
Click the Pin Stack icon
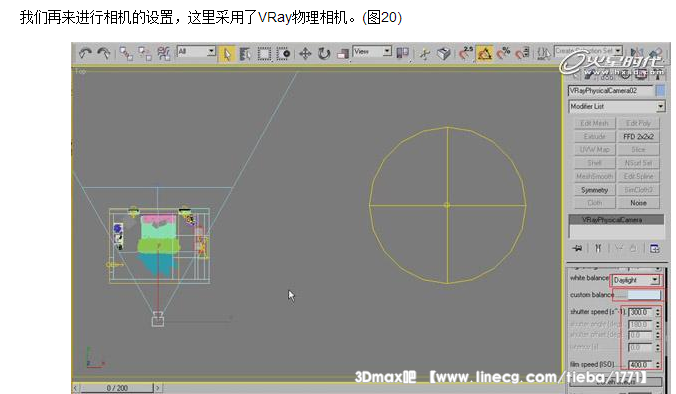pyautogui.click(x=577, y=248)
